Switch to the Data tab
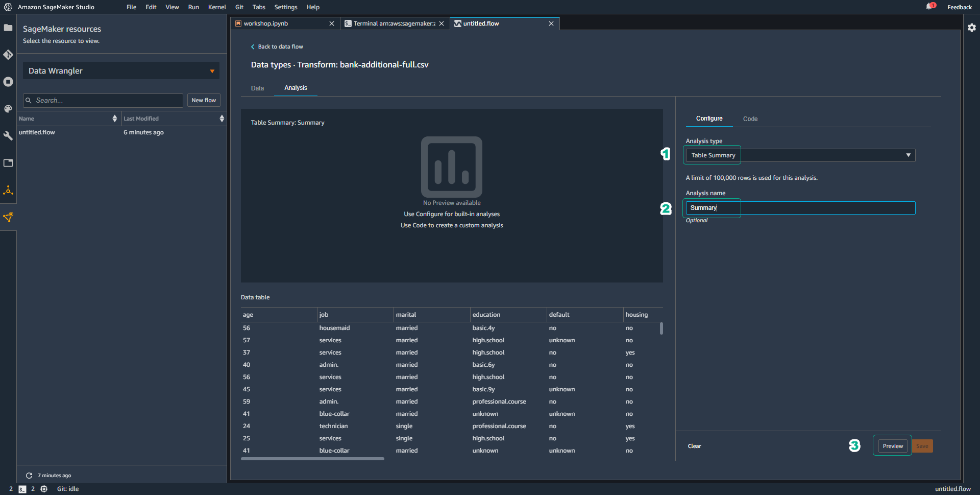This screenshot has height=495, width=980. 257,88
